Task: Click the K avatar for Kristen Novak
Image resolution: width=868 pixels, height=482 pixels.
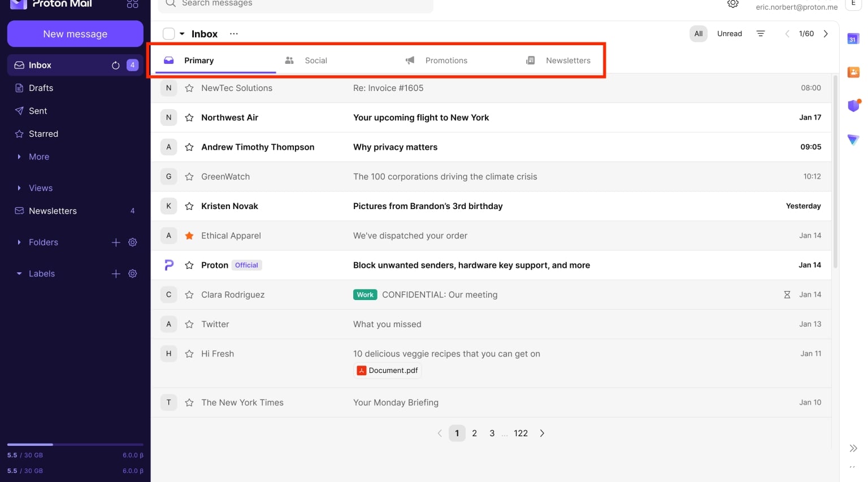Action: click(168, 206)
